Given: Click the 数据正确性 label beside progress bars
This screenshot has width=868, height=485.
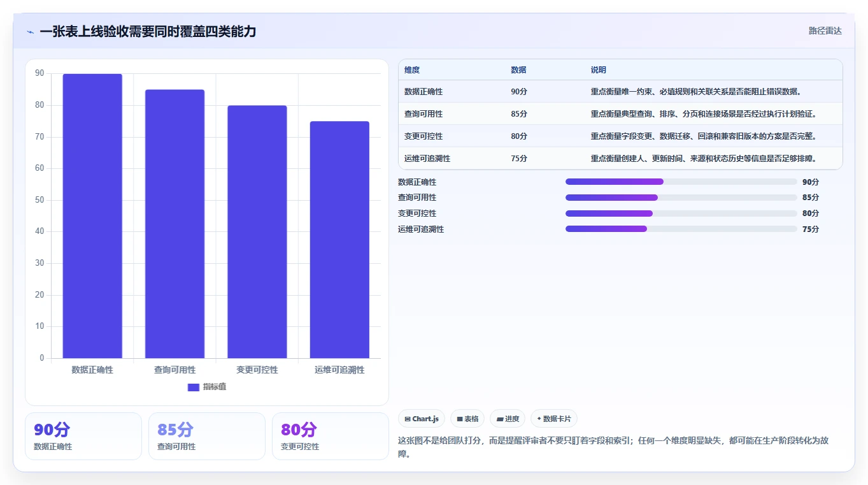Looking at the screenshot, I should [417, 182].
